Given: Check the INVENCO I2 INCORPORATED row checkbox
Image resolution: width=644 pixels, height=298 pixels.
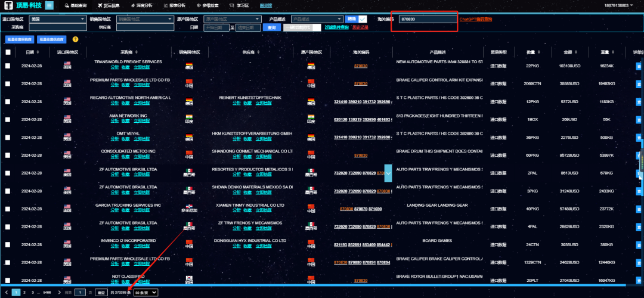Looking at the screenshot, I should tap(8, 244).
